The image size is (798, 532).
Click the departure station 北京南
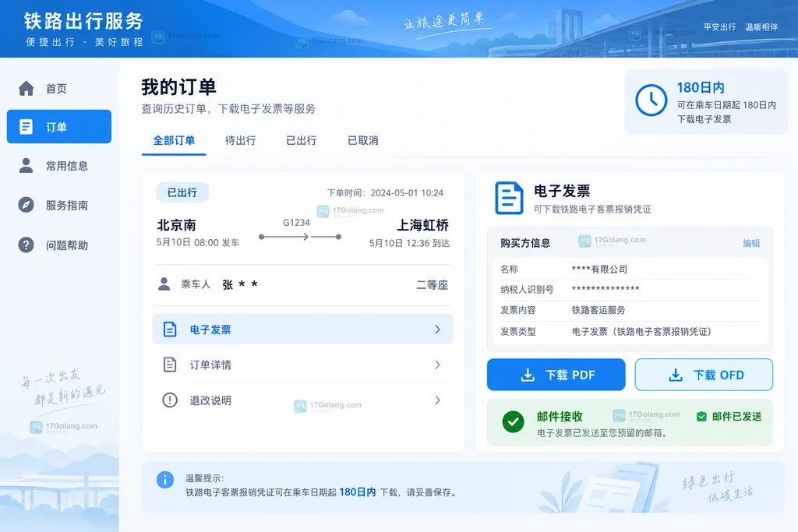click(176, 225)
